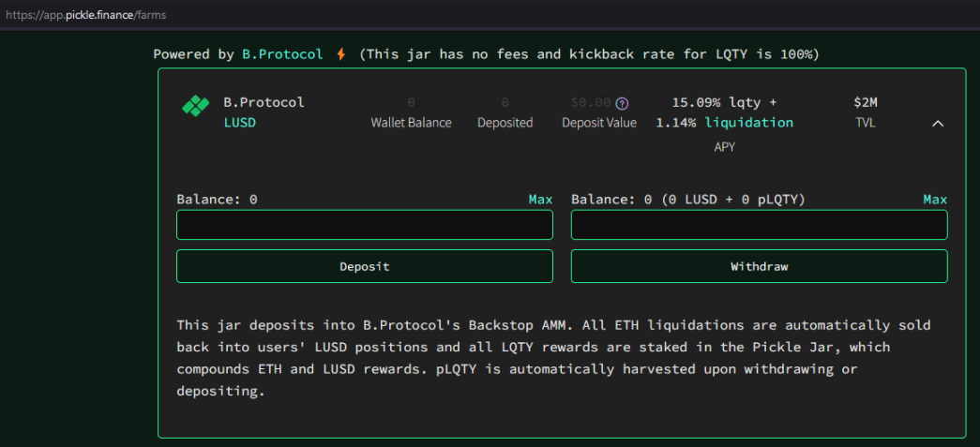Image resolution: width=980 pixels, height=447 pixels.
Task: Click the APY label under the rates
Action: click(724, 148)
